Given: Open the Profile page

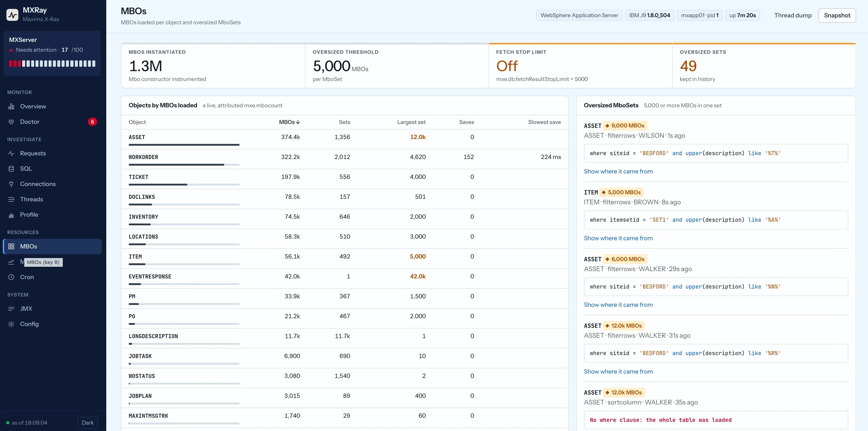Looking at the screenshot, I should pyautogui.click(x=52, y=215).
